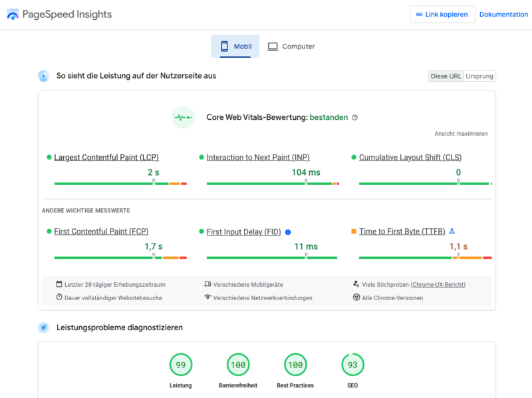Viewport: 532px width, 398px height.
Task: Click the globe icon next to Leistungsprobleme diagnostizieren
Action: click(43, 327)
